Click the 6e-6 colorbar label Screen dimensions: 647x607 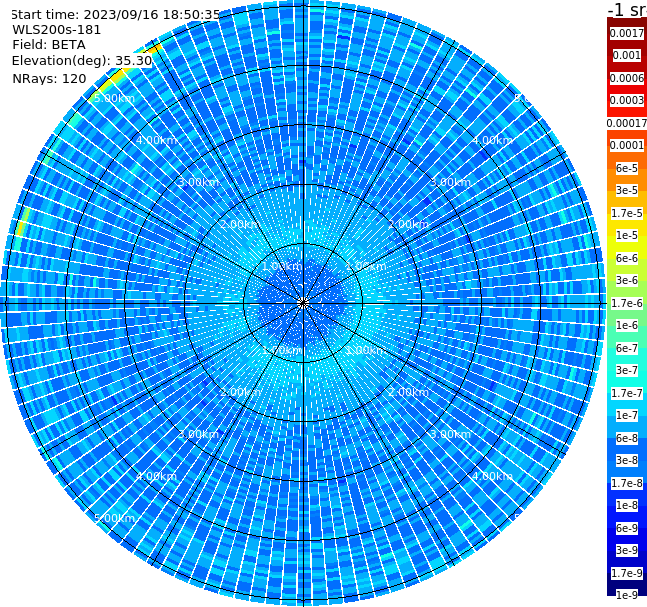[x=627, y=258]
